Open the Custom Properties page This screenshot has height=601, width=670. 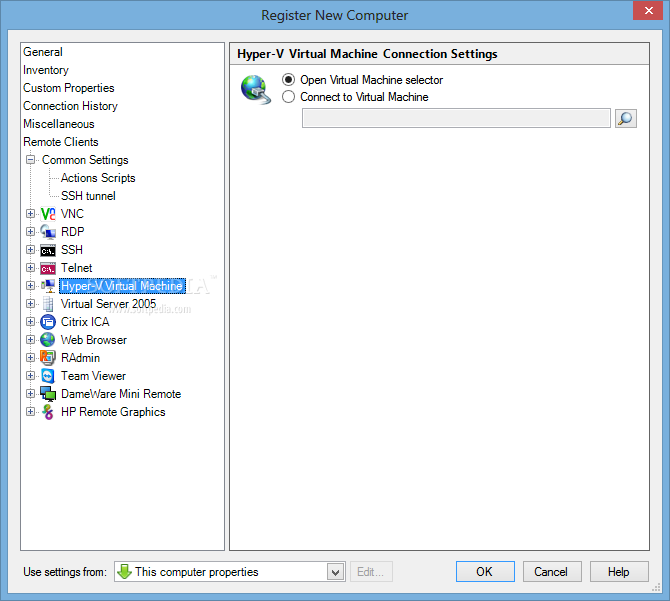69,88
